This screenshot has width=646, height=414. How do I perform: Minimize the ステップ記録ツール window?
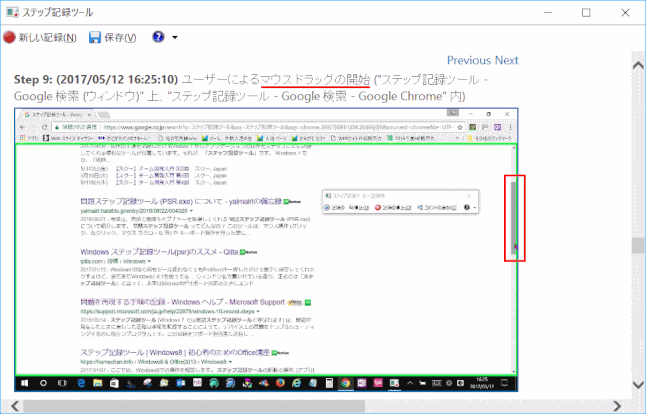pos(548,13)
